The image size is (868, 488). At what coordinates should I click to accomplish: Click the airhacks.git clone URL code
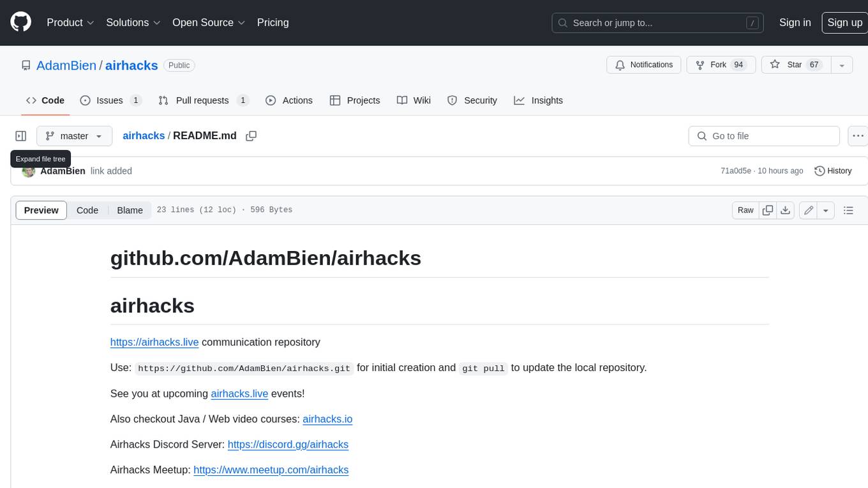(x=244, y=369)
